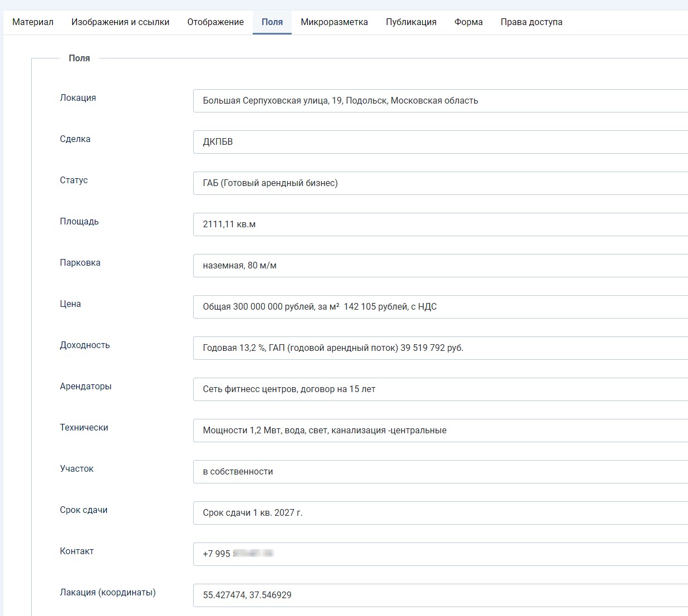Edit the Площадь field value
The height and width of the screenshot is (616, 688).
440,224
